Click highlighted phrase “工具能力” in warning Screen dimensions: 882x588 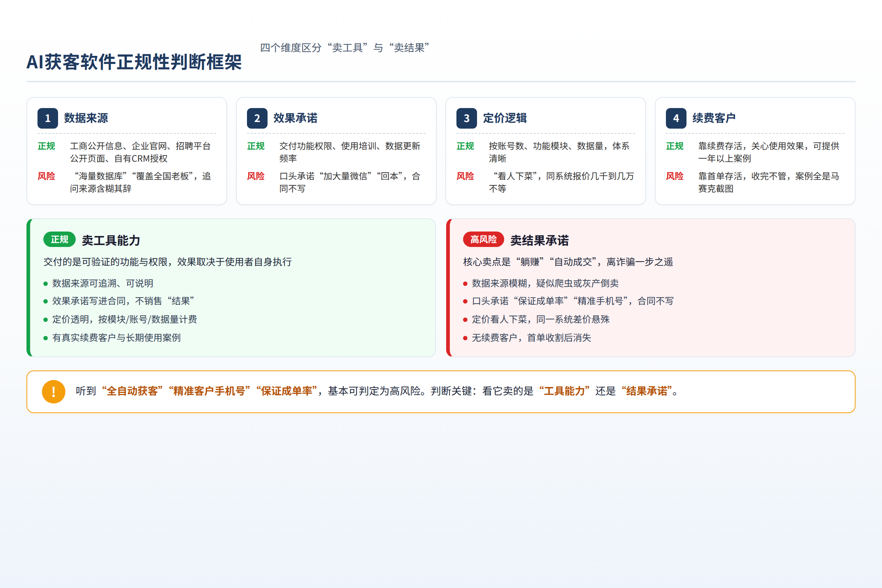click(x=564, y=391)
